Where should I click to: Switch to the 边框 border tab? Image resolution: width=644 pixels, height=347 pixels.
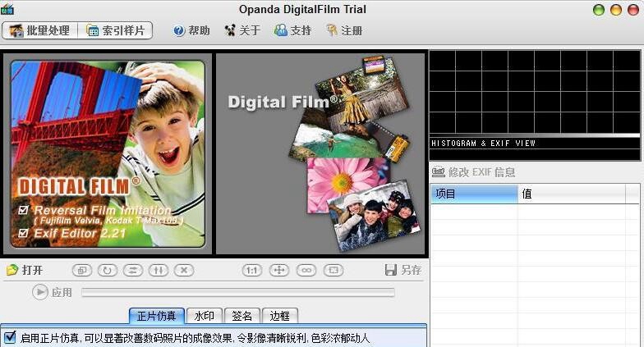[x=279, y=316]
